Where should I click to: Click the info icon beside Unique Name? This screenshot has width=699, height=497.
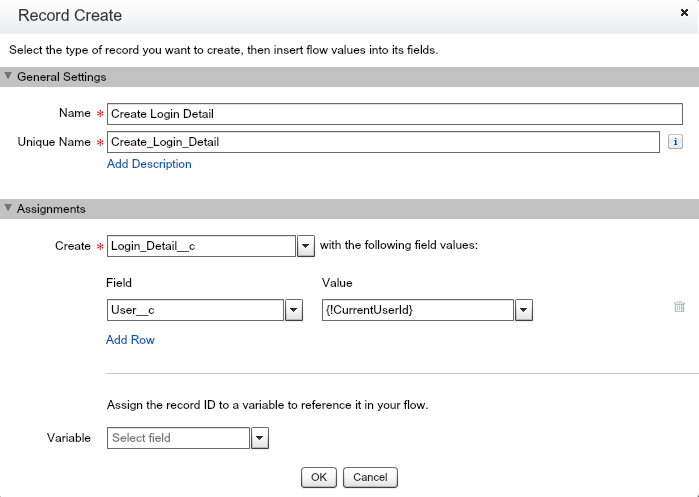[x=676, y=142]
